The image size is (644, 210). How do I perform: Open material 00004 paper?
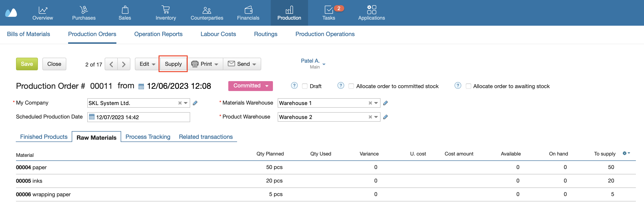[31, 167]
